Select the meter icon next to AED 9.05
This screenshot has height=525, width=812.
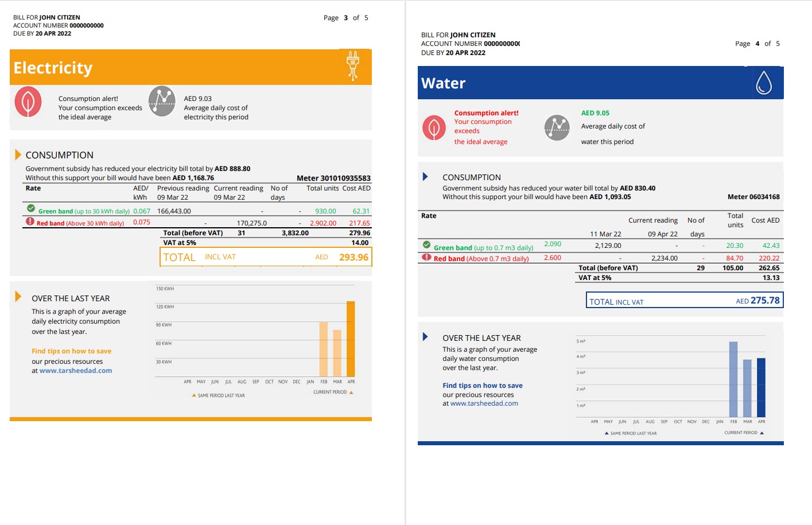[x=556, y=128]
